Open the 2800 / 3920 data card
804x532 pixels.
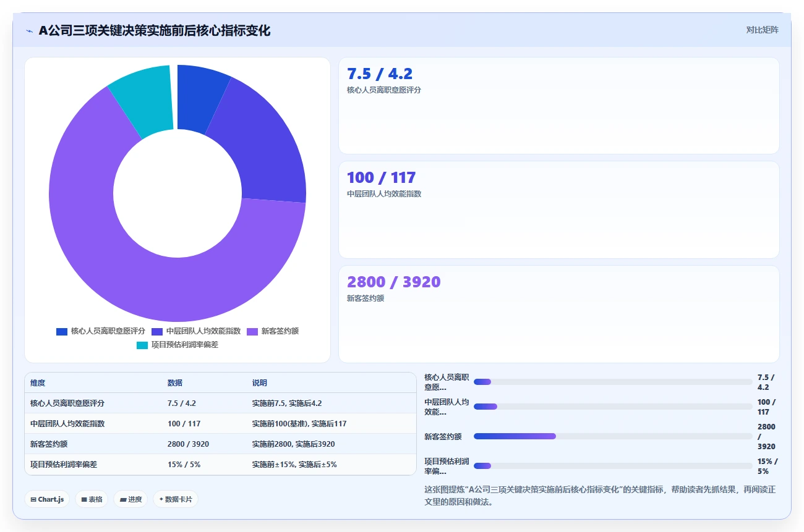559,314
